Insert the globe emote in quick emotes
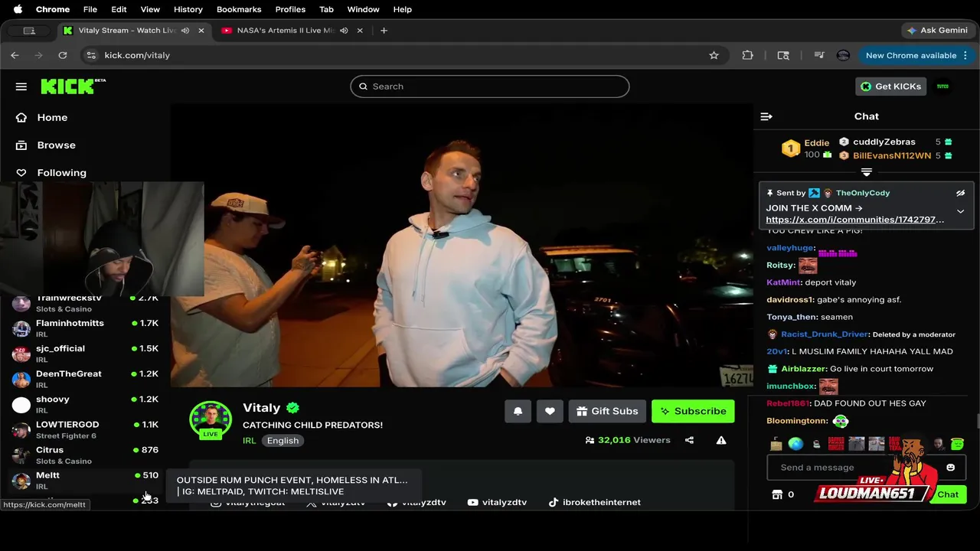980x551 pixels. pos(796,444)
